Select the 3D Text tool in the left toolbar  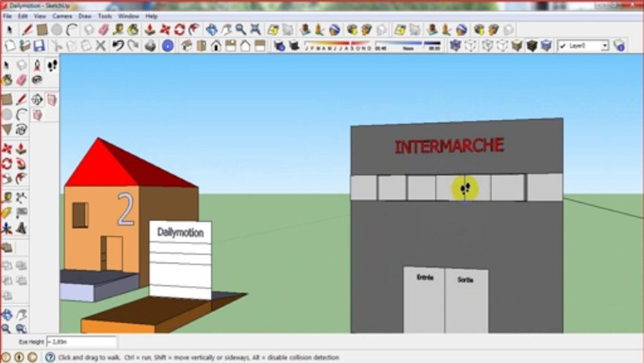(x=21, y=228)
